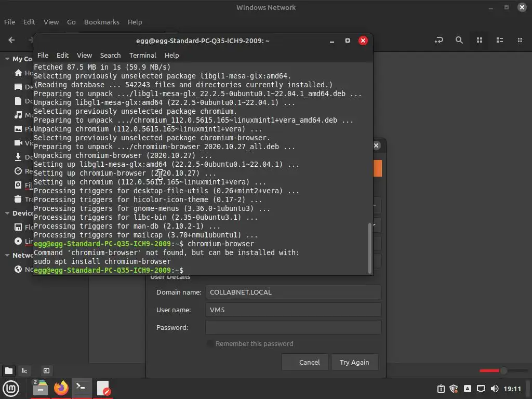532x399 pixels.
Task: Close the password dialog with X
Action: pos(376,145)
